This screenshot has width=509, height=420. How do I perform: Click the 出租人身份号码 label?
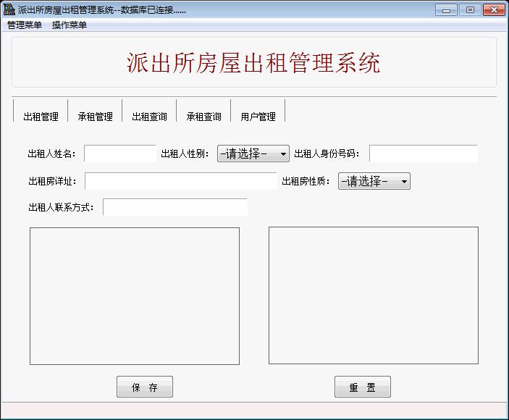[327, 154]
